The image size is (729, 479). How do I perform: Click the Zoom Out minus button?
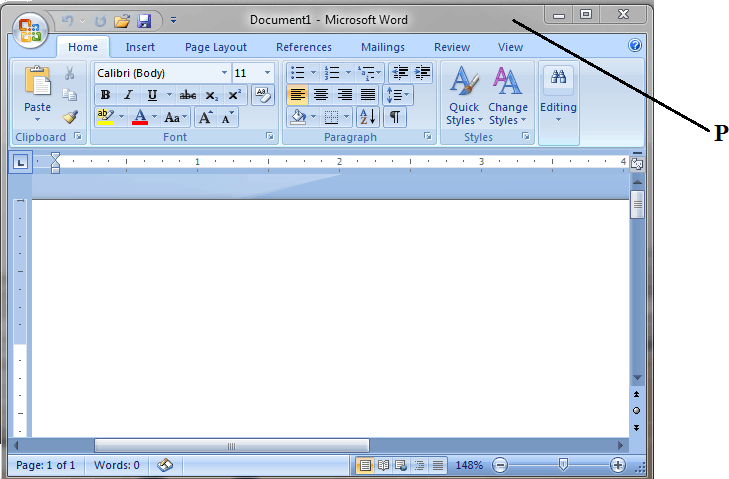[500, 465]
